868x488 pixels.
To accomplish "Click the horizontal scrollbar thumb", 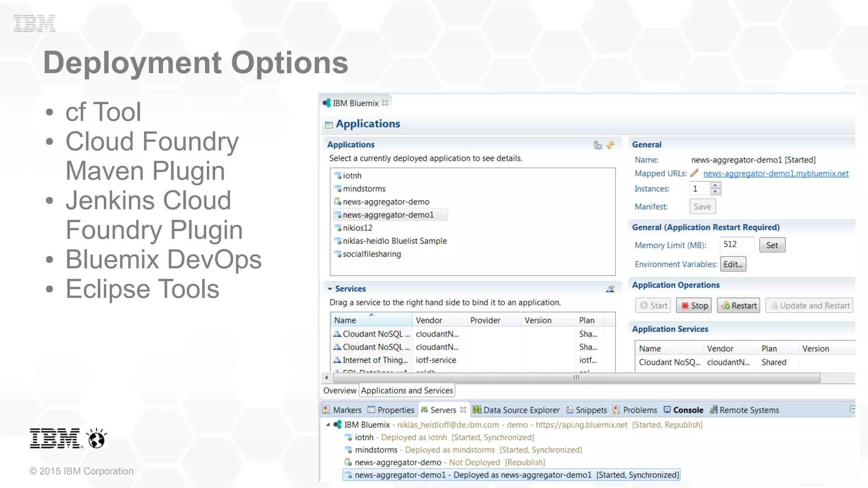I will [x=576, y=377].
